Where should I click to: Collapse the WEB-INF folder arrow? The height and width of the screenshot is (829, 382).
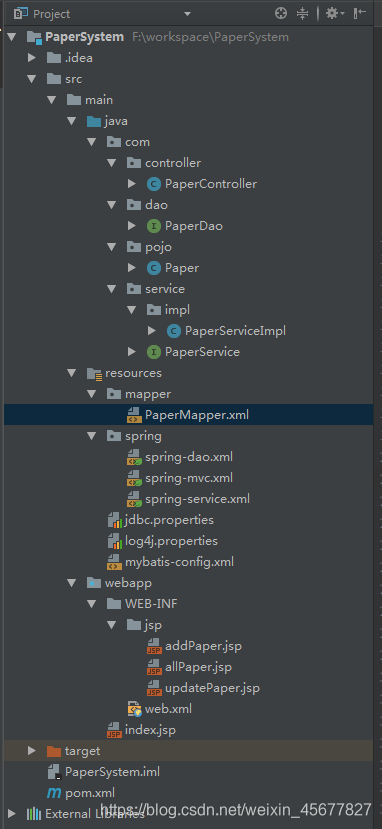tap(92, 604)
